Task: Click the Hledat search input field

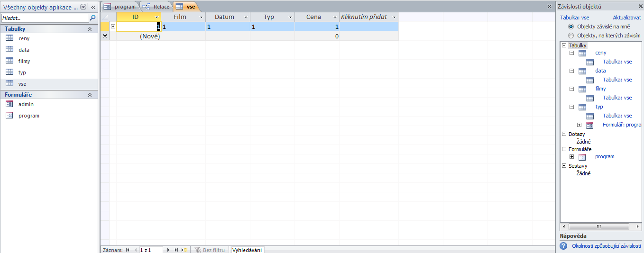Action: 45,18
